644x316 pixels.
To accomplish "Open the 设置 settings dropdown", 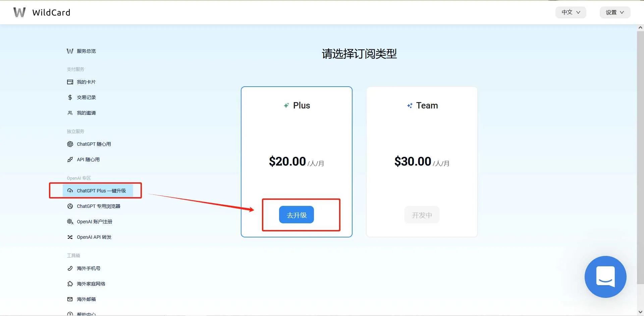I will (615, 12).
